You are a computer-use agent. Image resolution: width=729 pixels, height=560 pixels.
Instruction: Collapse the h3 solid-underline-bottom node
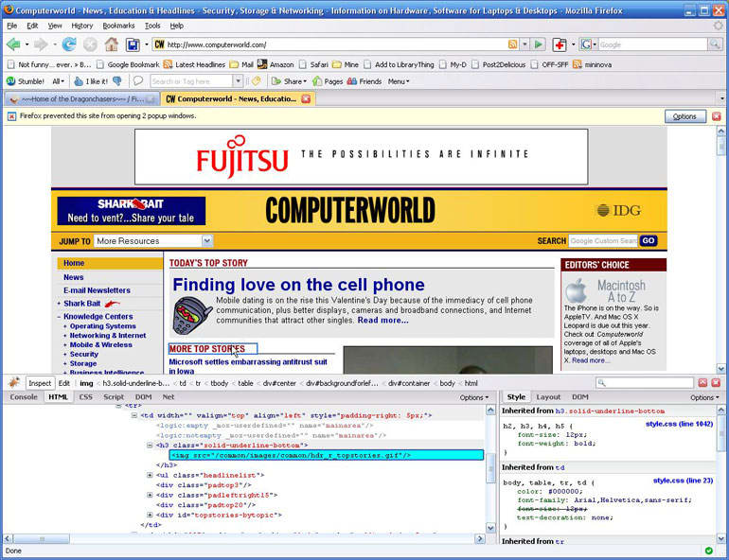150,446
